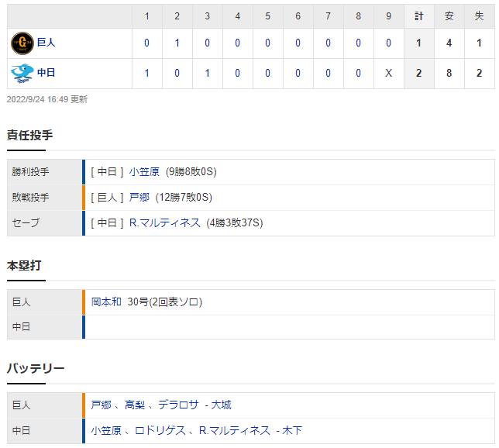Open save pitcher R.マルティネス link
Image resolution: width=499 pixels, height=448 pixels.
pyautogui.click(x=164, y=223)
